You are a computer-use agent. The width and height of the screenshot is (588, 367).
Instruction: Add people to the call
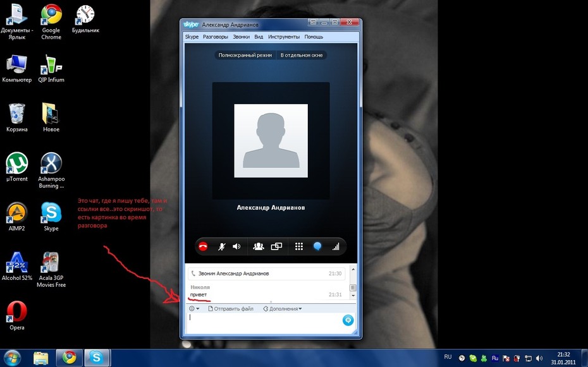pos(259,246)
